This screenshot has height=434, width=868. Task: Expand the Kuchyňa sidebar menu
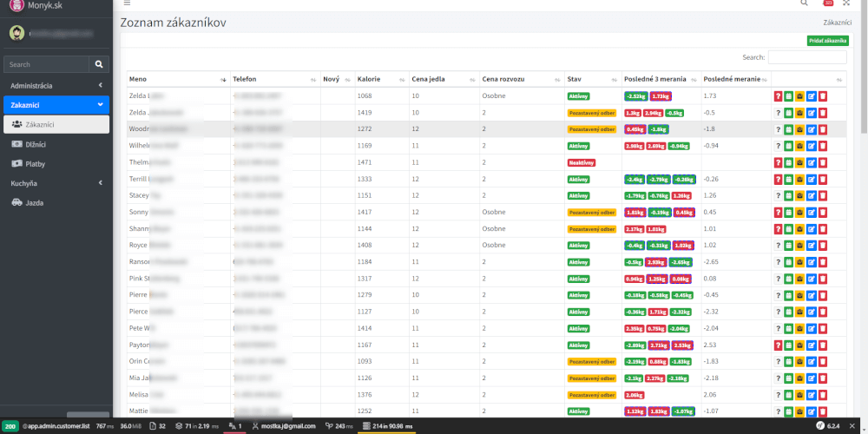56,183
